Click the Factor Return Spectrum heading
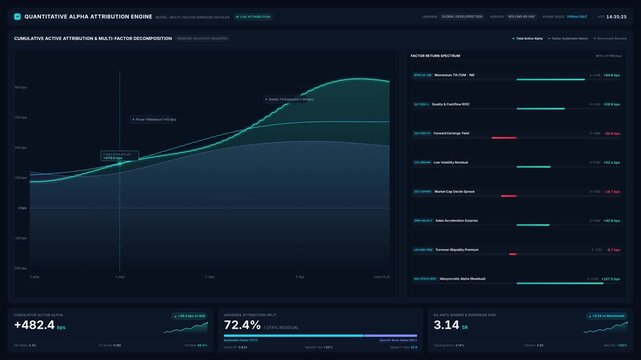 click(435, 56)
